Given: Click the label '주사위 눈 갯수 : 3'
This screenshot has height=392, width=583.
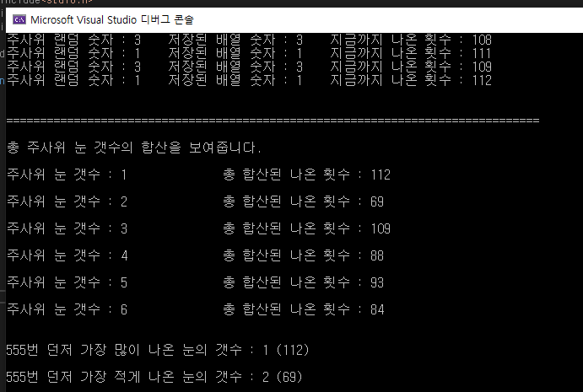Looking at the screenshot, I should (67, 228).
